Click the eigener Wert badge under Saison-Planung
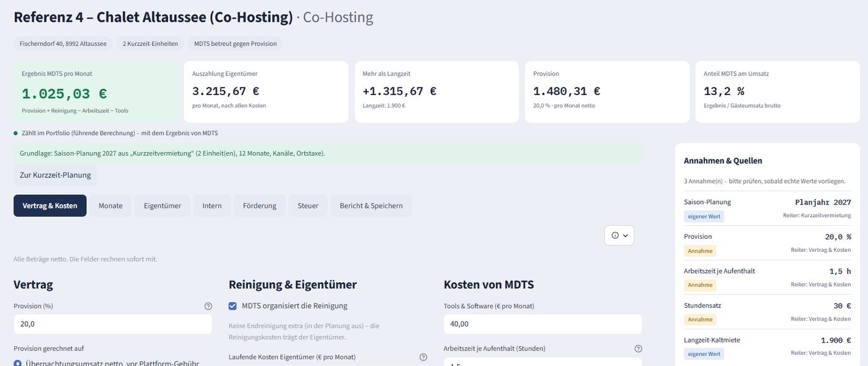This screenshot has height=366, width=868. coord(704,216)
